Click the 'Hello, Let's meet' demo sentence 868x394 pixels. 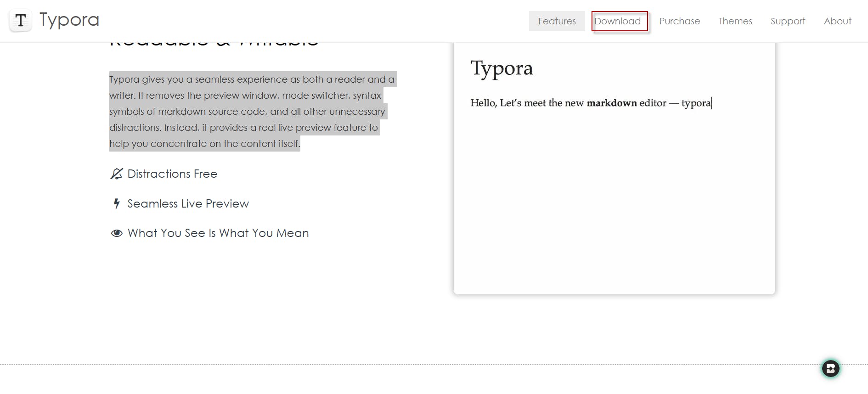coord(591,103)
